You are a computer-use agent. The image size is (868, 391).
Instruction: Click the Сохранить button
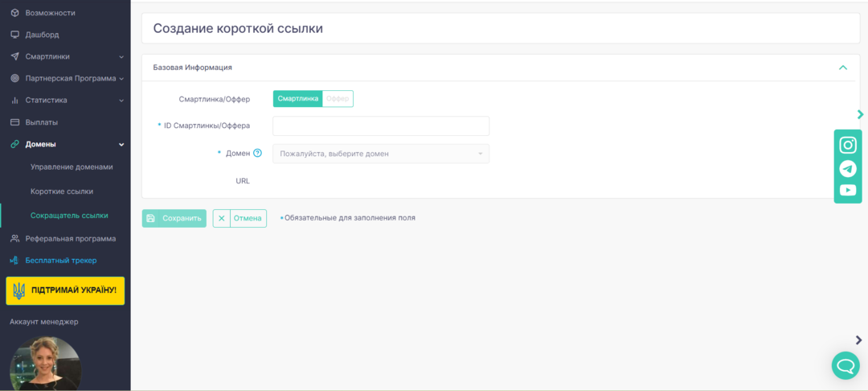point(174,218)
